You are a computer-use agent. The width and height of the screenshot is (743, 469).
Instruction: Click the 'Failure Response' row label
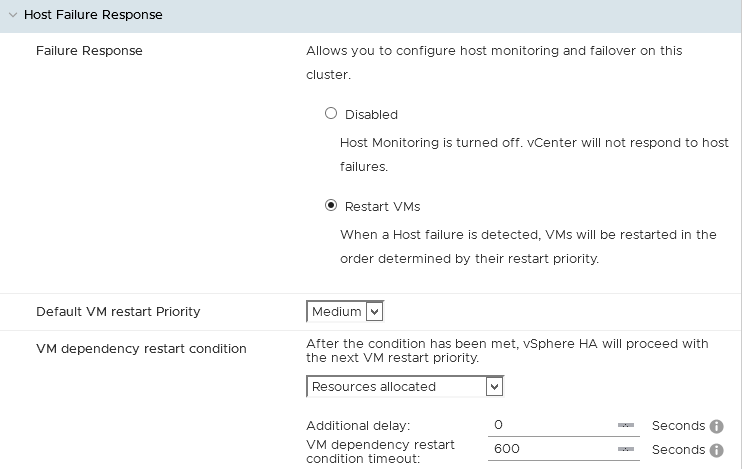pos(89,51)
